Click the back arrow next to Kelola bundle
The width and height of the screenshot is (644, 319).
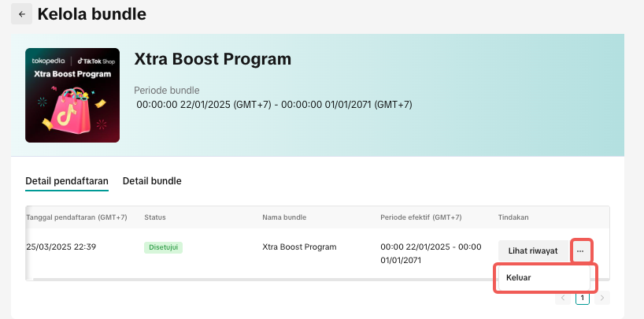coord(22,14)
